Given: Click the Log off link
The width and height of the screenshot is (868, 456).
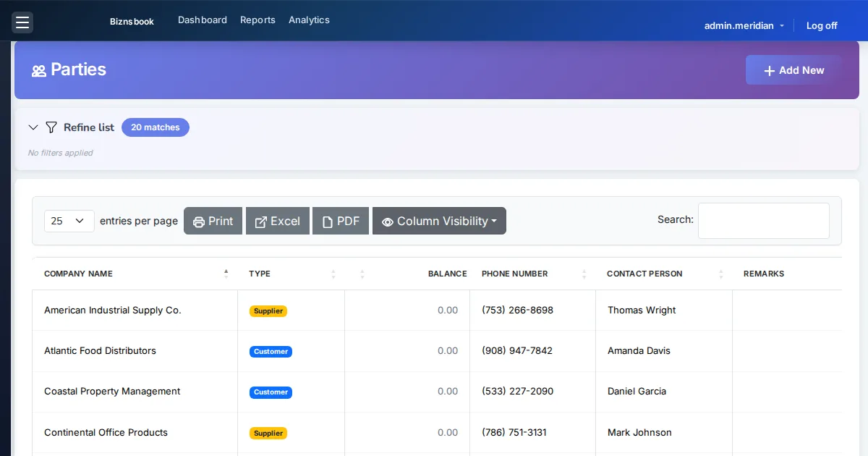Looking at the screenshot, I should [822, 25].
